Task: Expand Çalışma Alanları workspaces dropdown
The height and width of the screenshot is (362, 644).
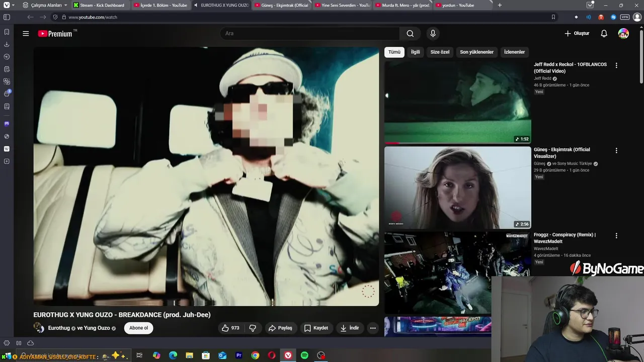Action: (x=44, y=5)
